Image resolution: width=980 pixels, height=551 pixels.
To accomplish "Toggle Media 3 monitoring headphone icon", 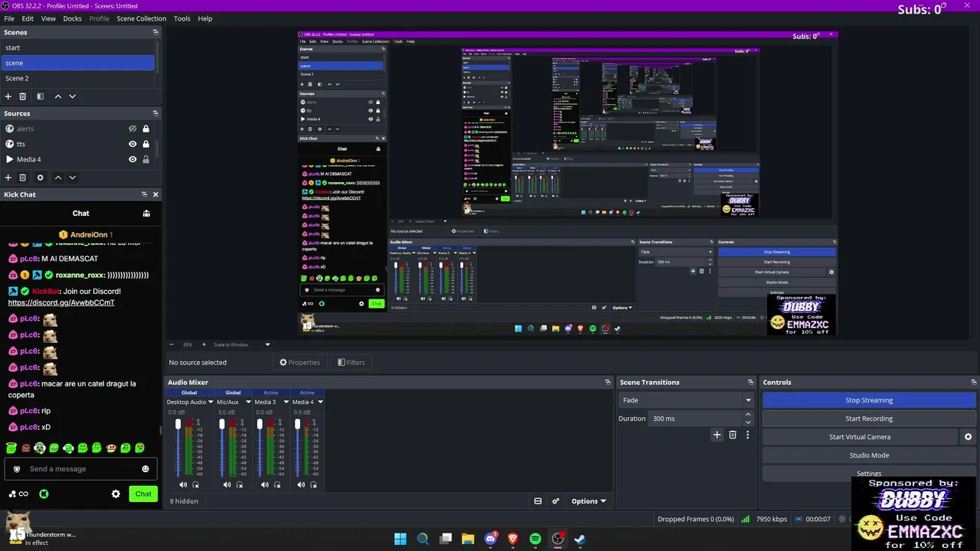I will [277, 484].
